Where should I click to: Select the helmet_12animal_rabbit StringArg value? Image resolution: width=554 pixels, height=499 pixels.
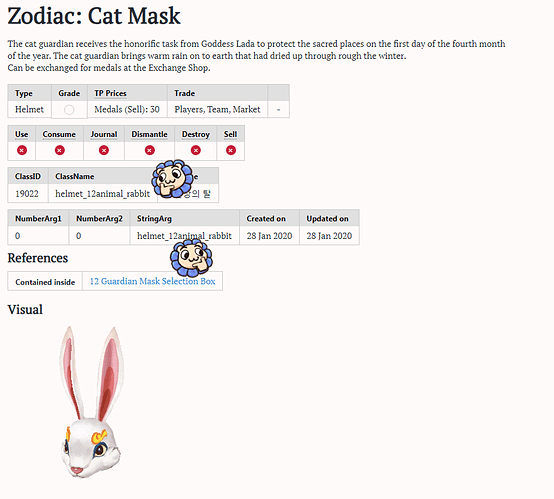pyautogui.click(x=184, y=236)
